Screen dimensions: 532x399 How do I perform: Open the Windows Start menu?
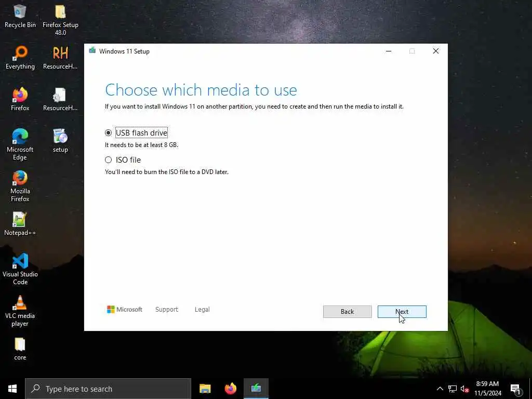(x=12, y=389)
